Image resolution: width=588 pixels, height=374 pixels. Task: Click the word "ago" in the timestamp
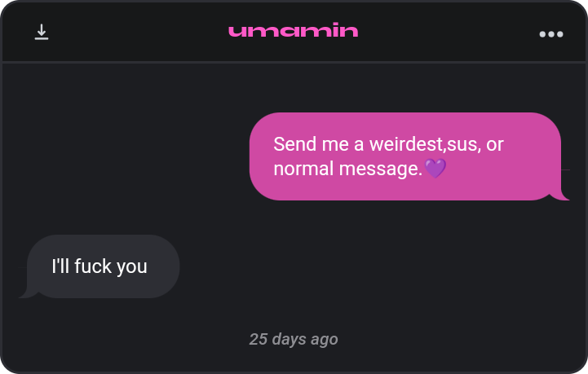click(x=325, y=341)
